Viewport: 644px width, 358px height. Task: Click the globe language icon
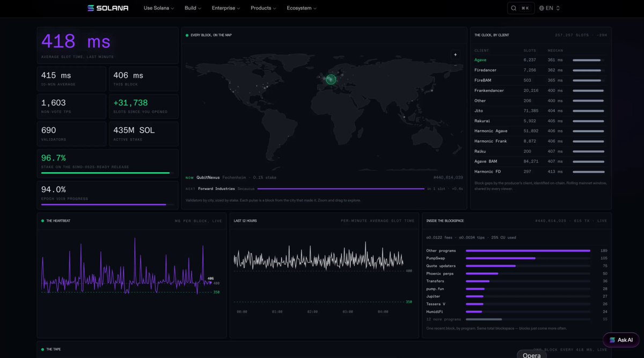coord(541,8)
